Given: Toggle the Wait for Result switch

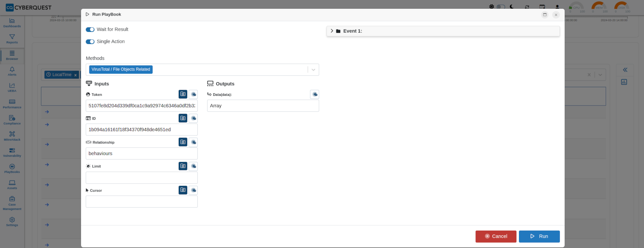Looking at the screenshot, I should pyautogui.click(x=90, y=30).
